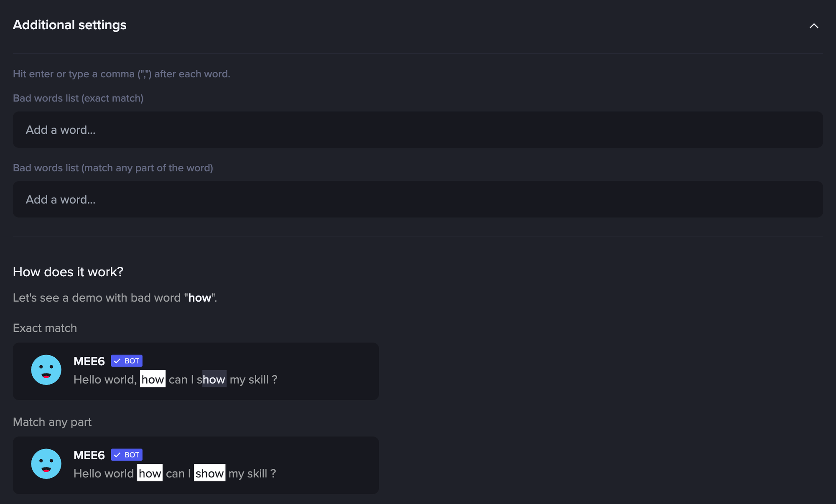
Task: Collapse the Additional settings section chevron
Action: 813,25
